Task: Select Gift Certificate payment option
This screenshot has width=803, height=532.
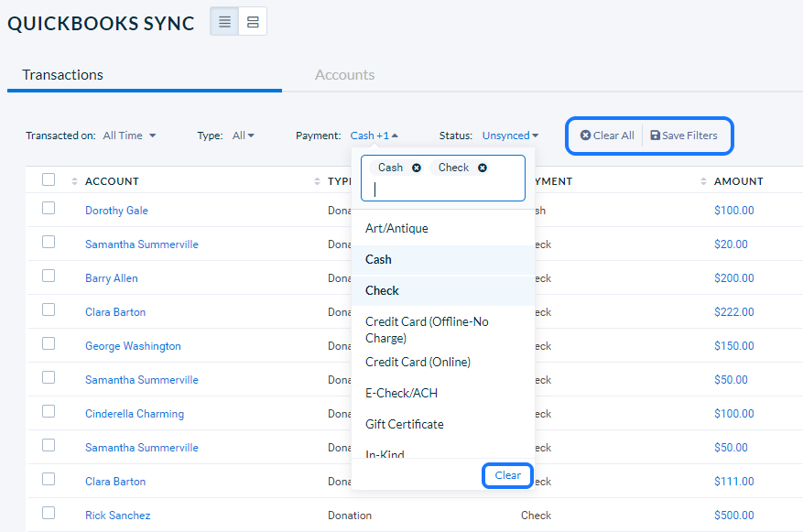Action: tap(443, 425)
